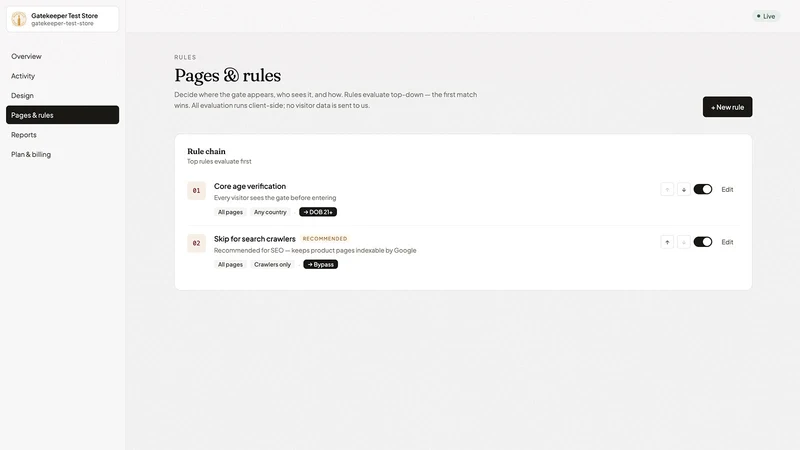Click All pages tag on rule 02
The height and width of the screenshot is (450, 800).
[x=230, y=264]
